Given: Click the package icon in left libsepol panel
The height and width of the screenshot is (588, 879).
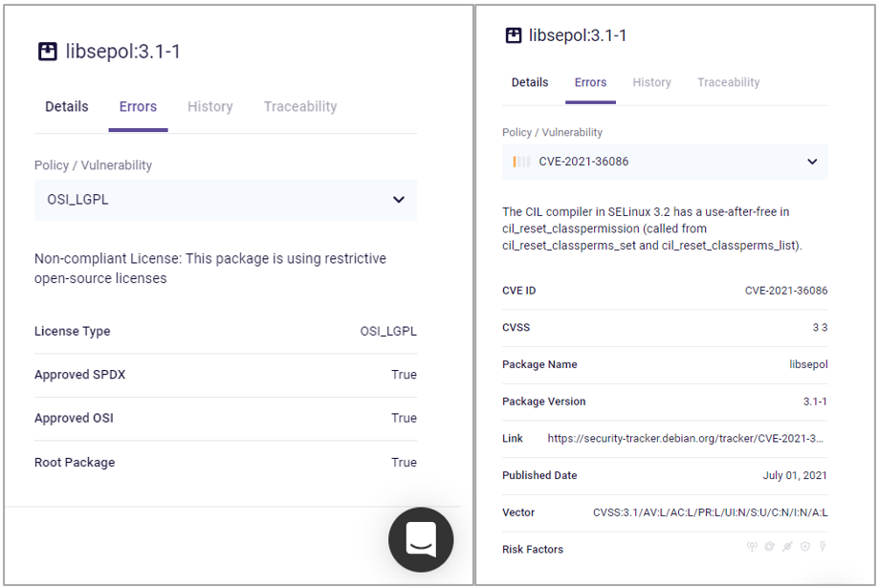Looking at the screenshot, I should pos(48,51).
